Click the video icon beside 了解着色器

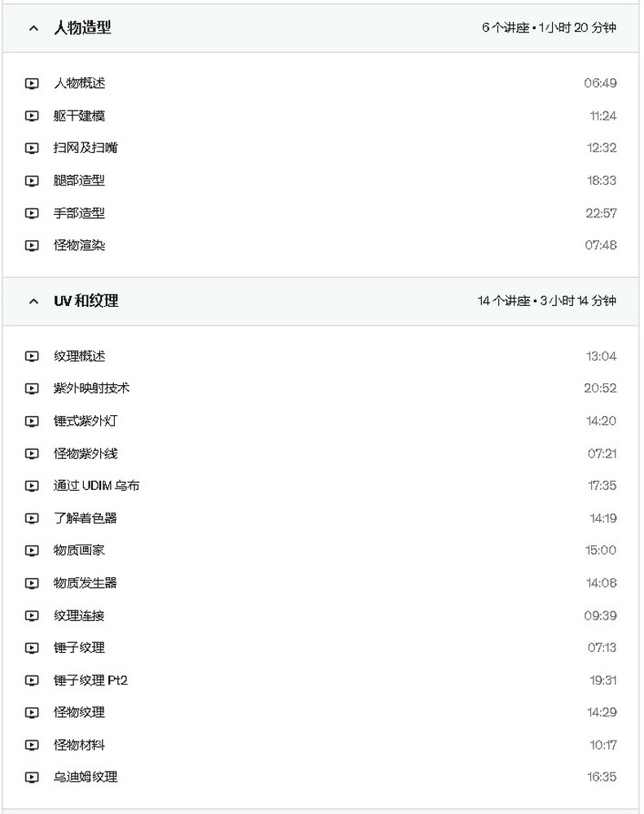tap(32, 518)
